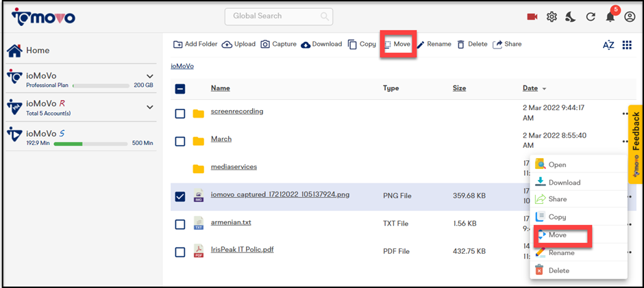This screenshot has height=288, width=644.
Task: Uncheck iomovo_captured png file checkbox
Action: [x=180, y=197]
